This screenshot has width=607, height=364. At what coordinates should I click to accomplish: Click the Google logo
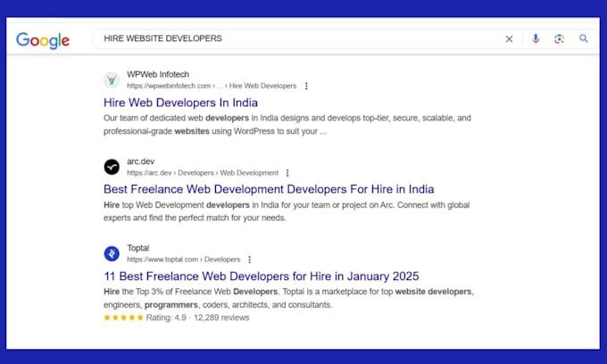(43, 39)
